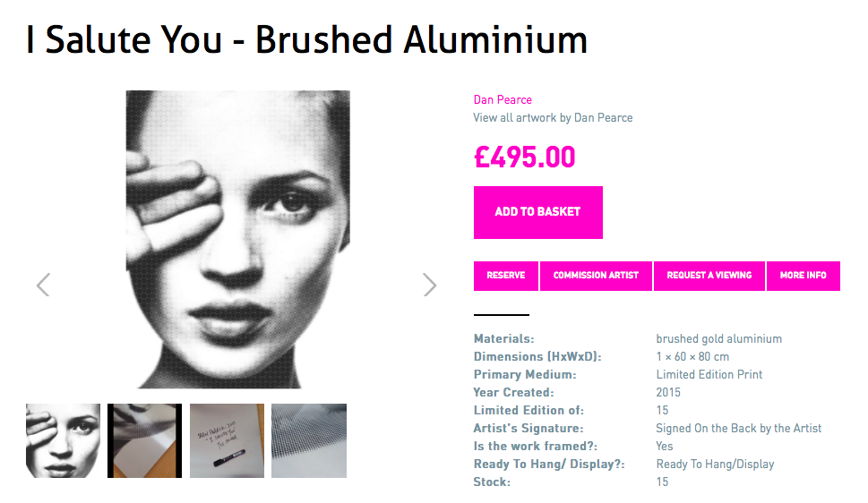The width and height of the screenshot is (868, 503).
Task: Open the halftone close-up thumbnail
Action: click(x=309, y=440)
